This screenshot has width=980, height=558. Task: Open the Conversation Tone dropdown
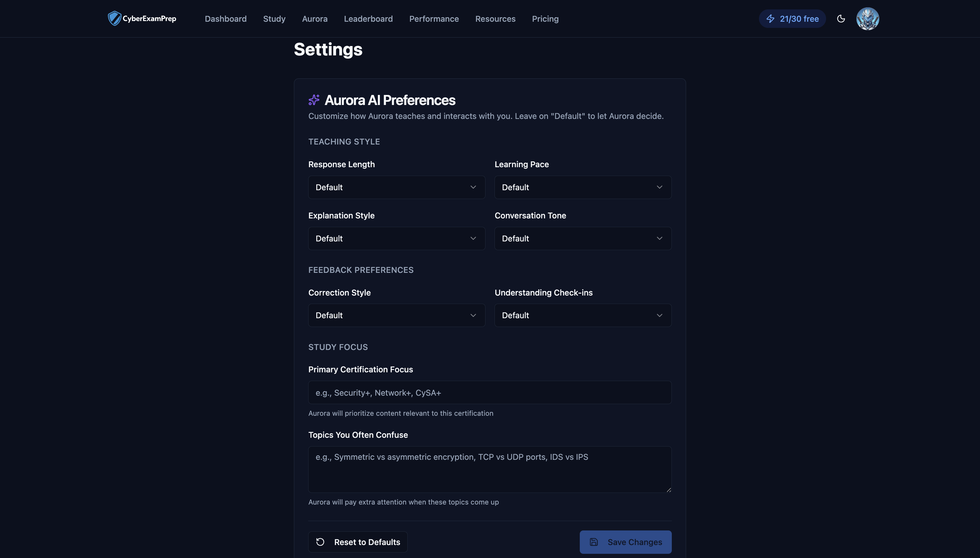(583, 238)
